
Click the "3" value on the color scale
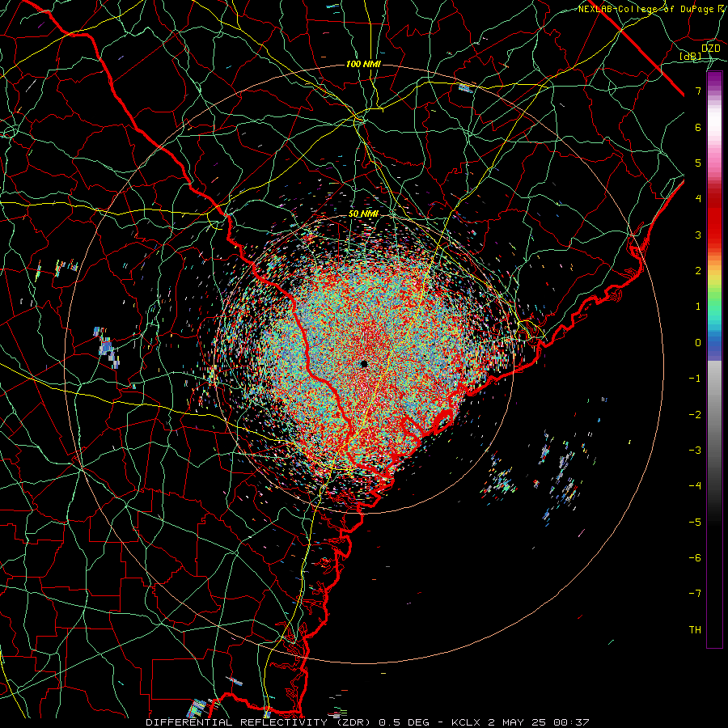pyautogui.click(x=698, y=235)
